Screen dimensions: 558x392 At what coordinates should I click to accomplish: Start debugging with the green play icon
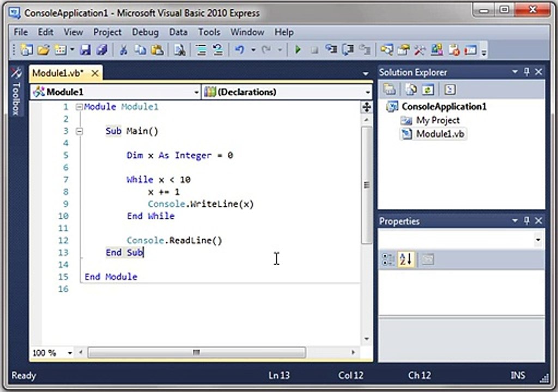pos(298,50)
